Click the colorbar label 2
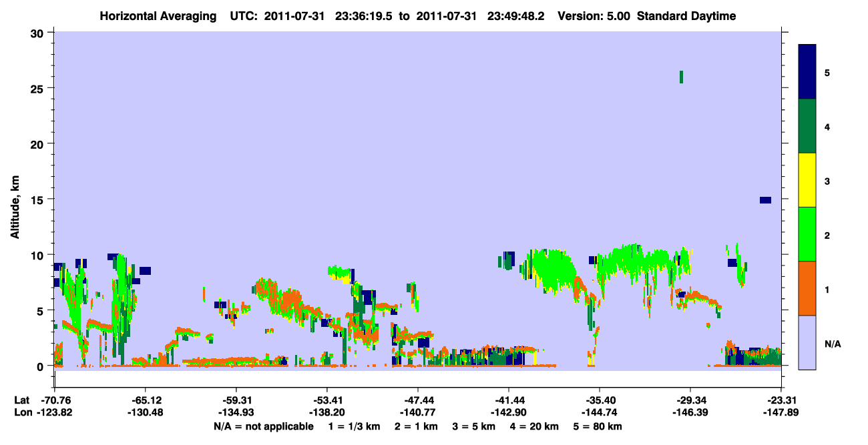The width and height of the screenshot is (868, 445). click(x=827, y=234)
